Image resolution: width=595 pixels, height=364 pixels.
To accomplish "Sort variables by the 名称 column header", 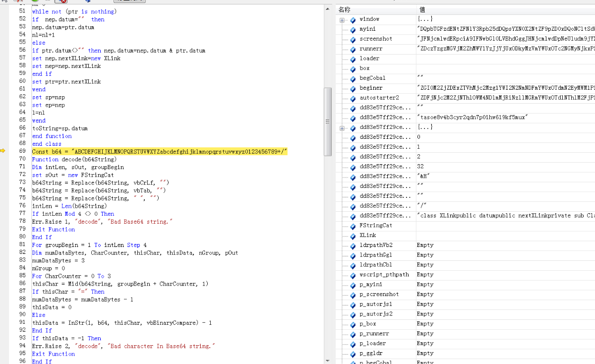I will click(x=377, y=9).
